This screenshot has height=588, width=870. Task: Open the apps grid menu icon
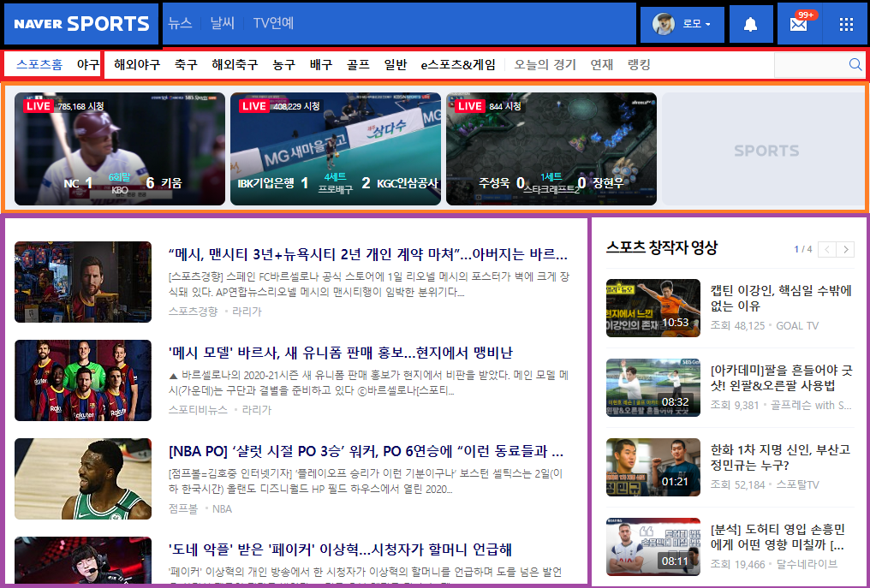tap(846, 25)
